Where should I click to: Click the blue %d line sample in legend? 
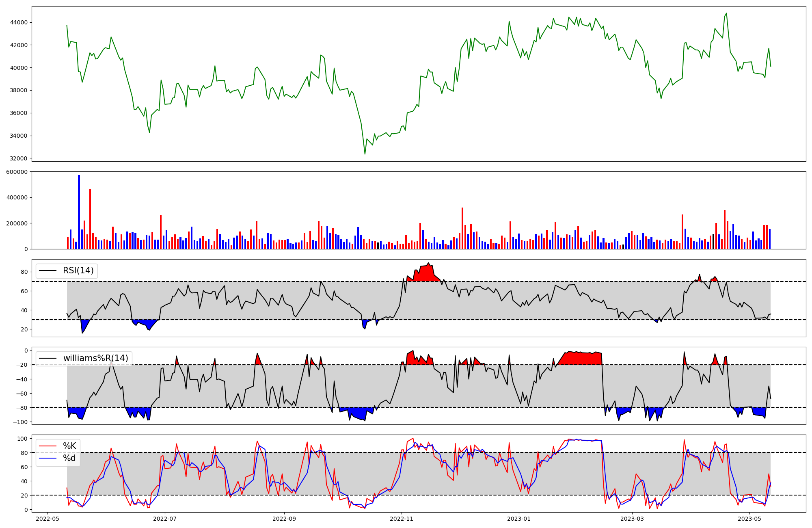coord(48,458)
